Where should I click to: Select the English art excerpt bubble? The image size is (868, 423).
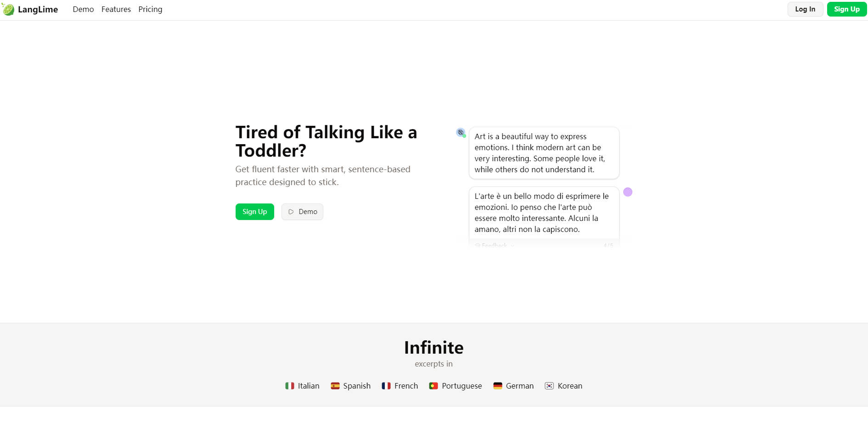point(544,153)
